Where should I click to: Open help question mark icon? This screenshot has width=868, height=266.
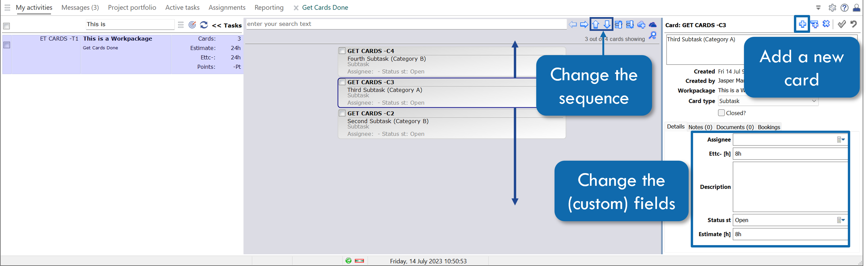844,8
